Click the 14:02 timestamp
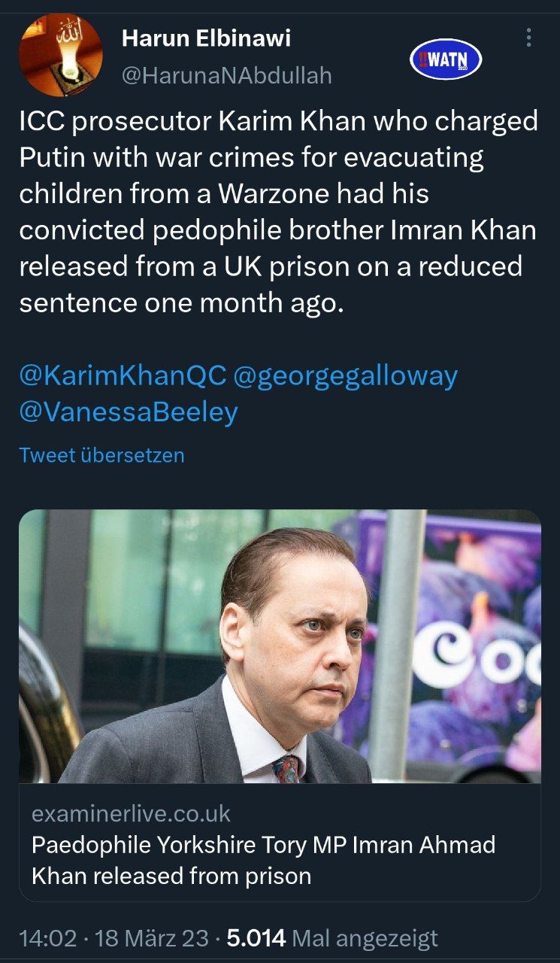Screen dimensions: 560x963 point(47,937)
